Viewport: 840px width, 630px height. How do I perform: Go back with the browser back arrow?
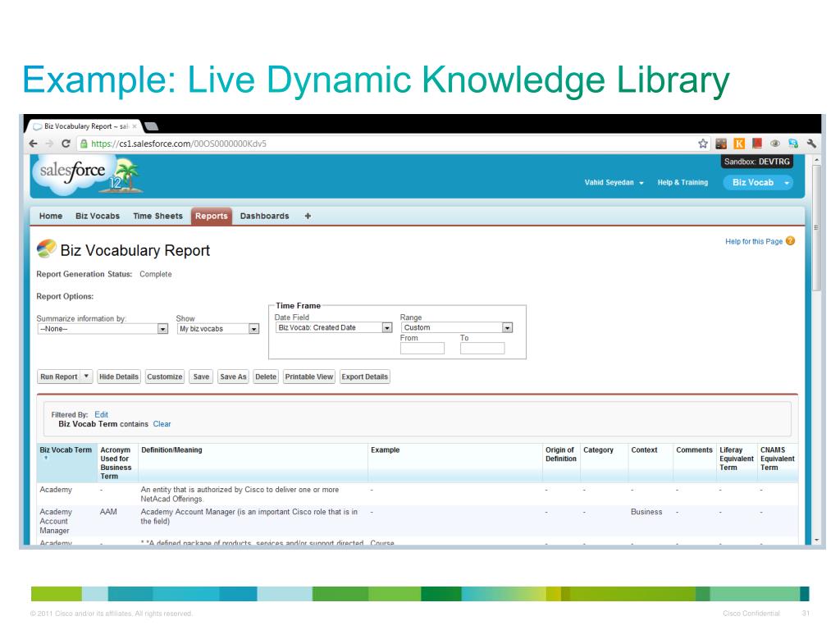tap(33, 144)
